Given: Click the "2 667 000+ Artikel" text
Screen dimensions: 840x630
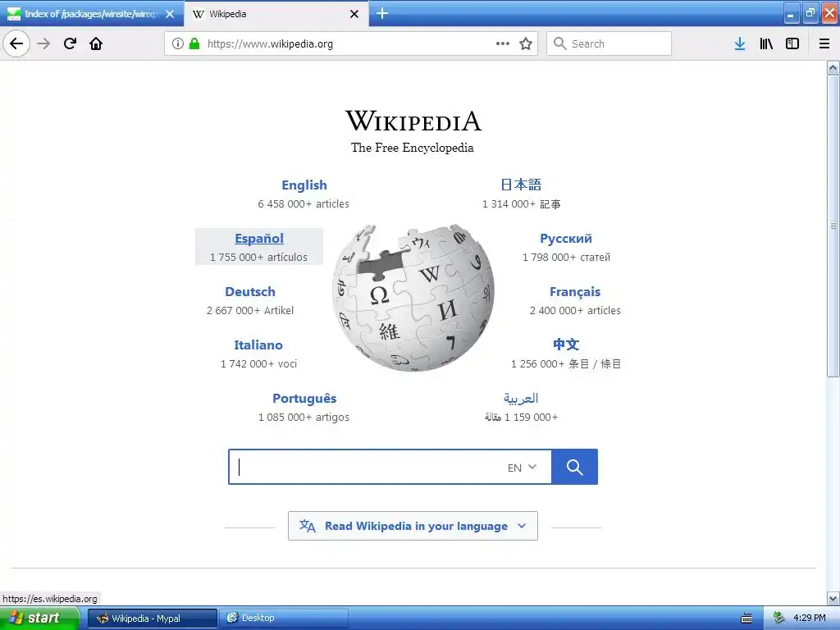Looking at the screenshot, I should [x=250, y=311].
